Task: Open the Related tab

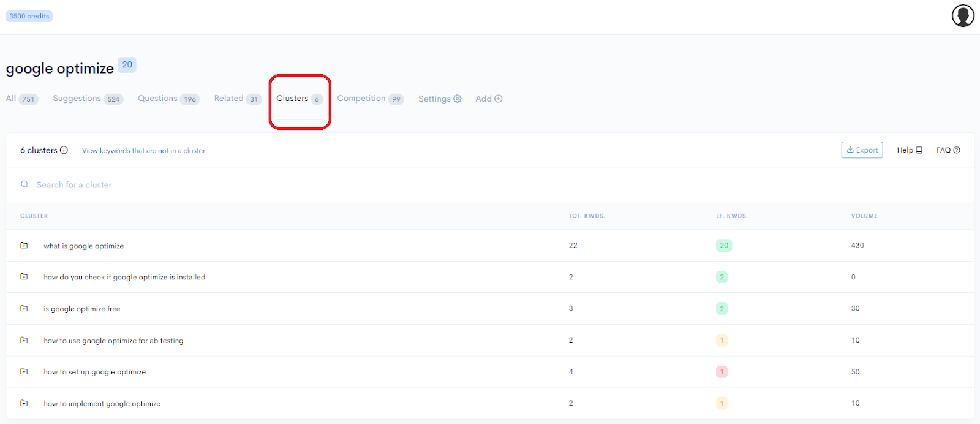Action: [238, 99]
